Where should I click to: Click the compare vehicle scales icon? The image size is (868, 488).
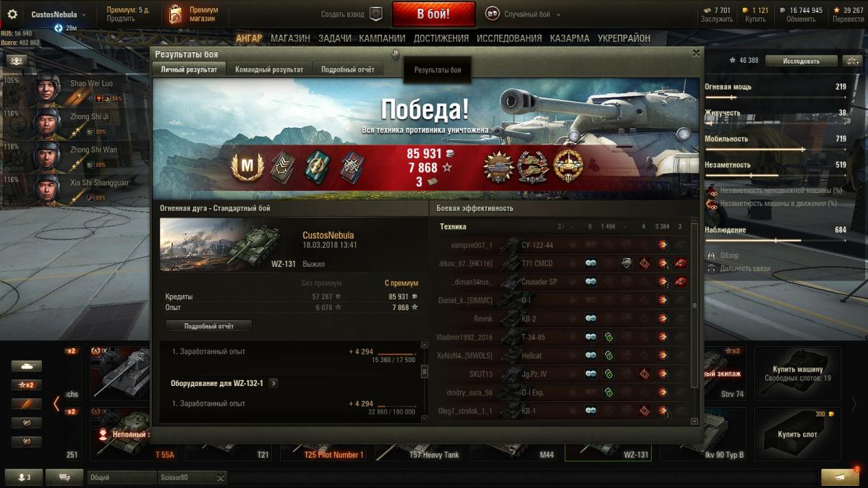tap(852, 61)
